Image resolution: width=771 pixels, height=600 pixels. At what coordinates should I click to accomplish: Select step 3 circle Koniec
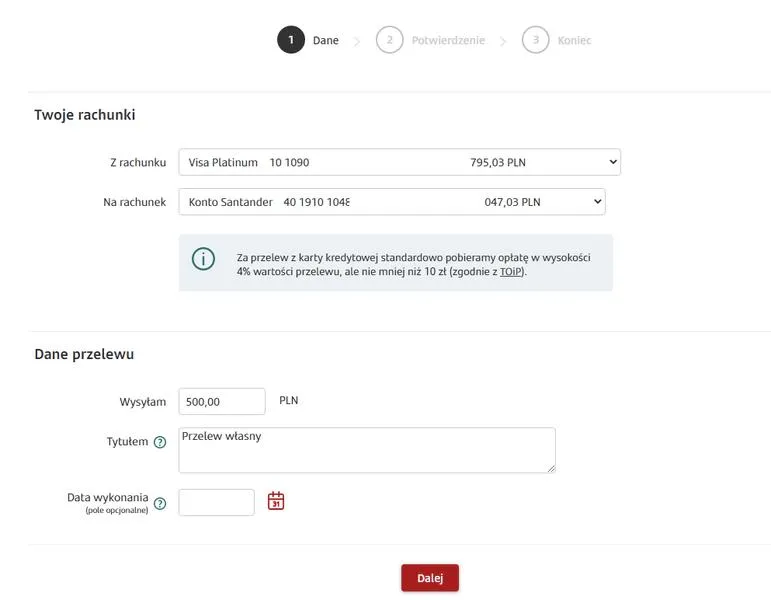(x=535, y=40)
